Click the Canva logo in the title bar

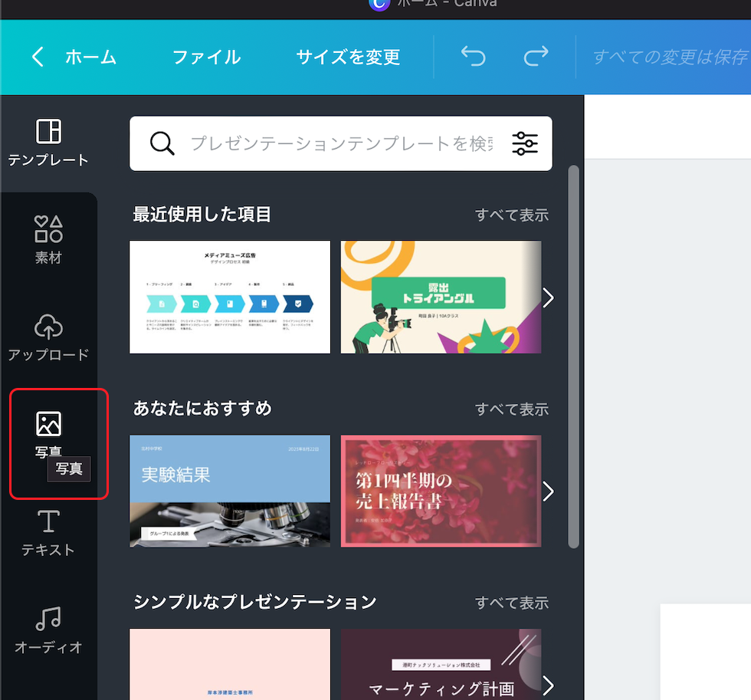[379, 5]
